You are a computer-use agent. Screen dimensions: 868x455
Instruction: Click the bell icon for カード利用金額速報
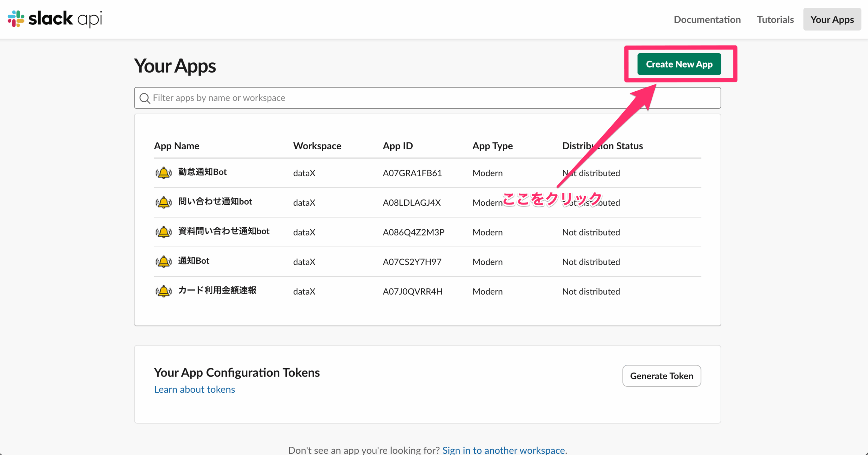[x=164, y=291]
